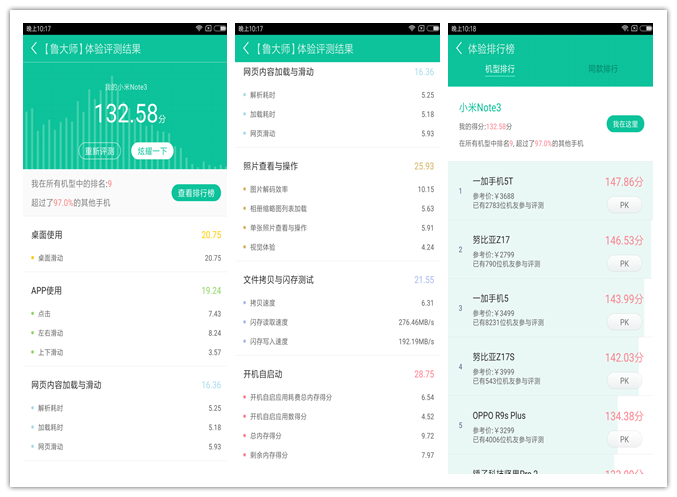The height and width of the screenshot is (497, 677).
Task: Tap Wi-Fi icon in 10:18 status bar
Action: coord(625,28)
